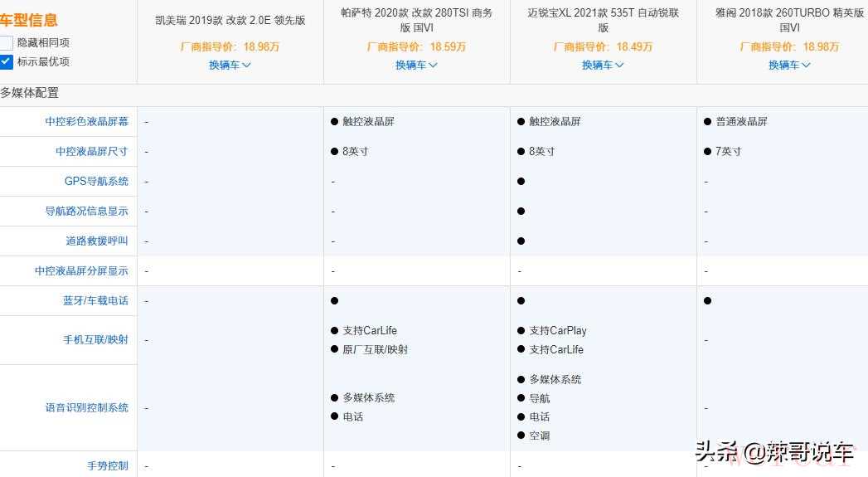Click the 中控液晶屏尺寸 row label
Image resolution: width=868 pixels, height=477 pixels.
click(92, 151)
